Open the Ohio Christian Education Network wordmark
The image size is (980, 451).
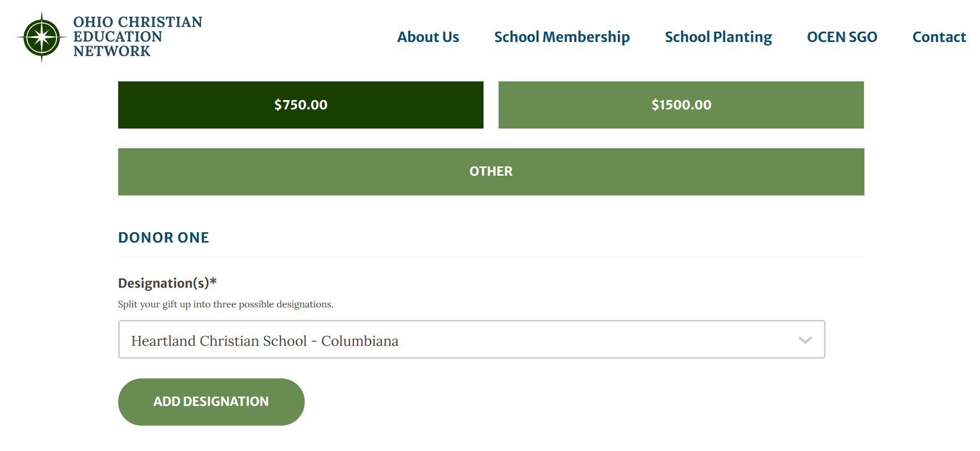[137, 36]
